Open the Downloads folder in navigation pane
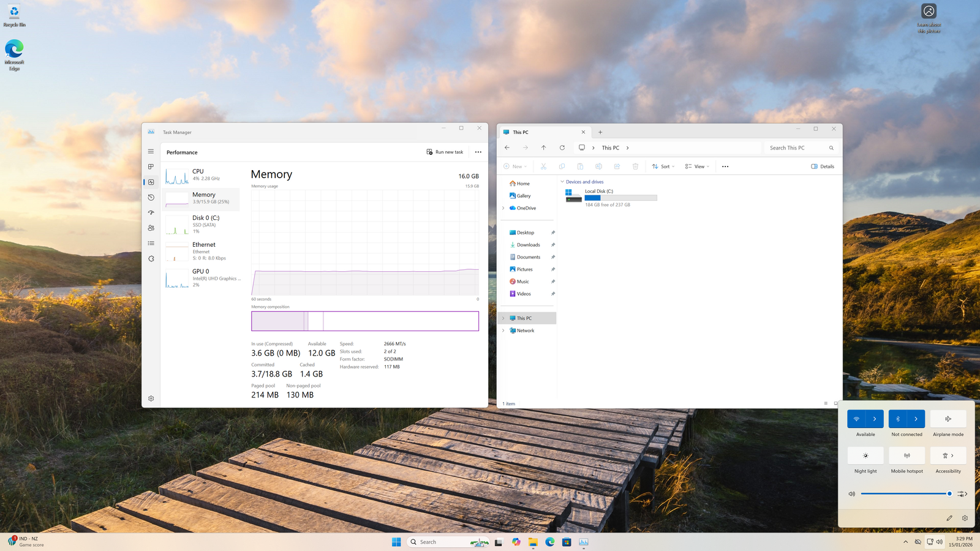 (x=528, y=245)
